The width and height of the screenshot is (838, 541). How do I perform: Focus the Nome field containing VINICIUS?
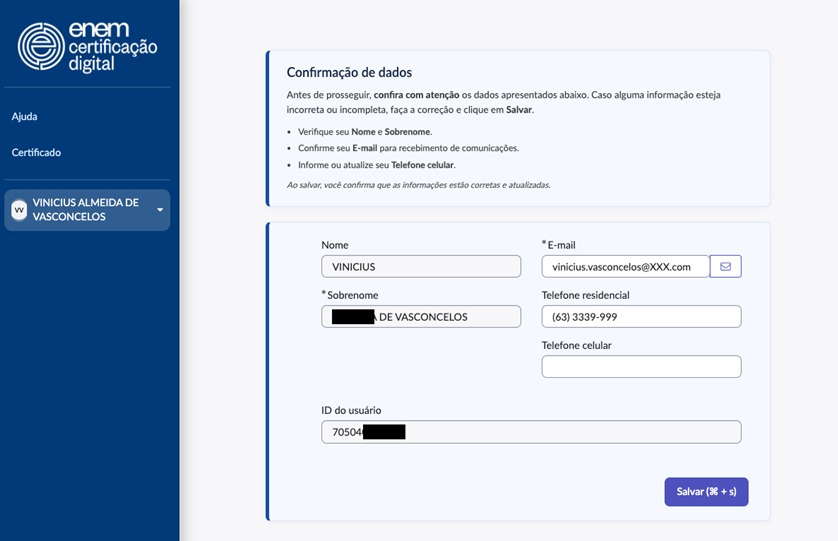[420, 267]
